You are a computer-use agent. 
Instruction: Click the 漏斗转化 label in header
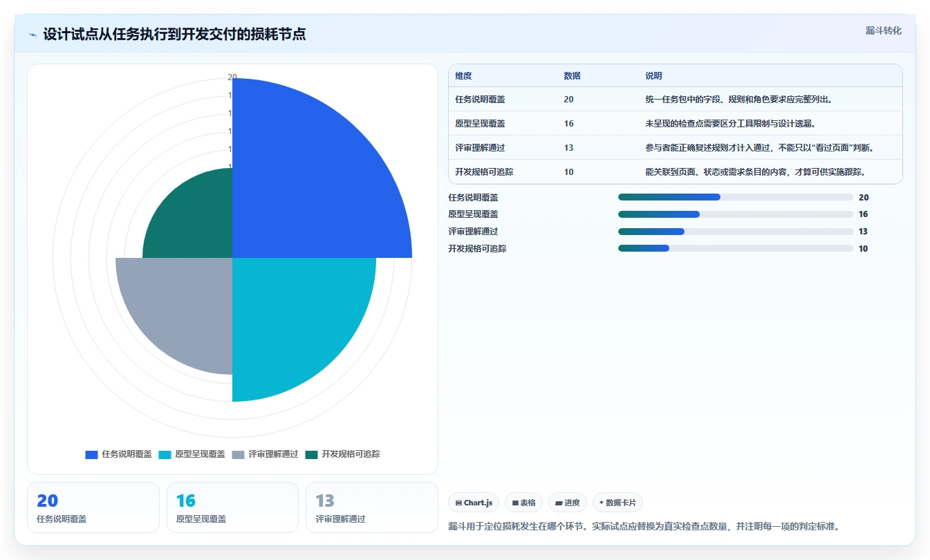884,31
